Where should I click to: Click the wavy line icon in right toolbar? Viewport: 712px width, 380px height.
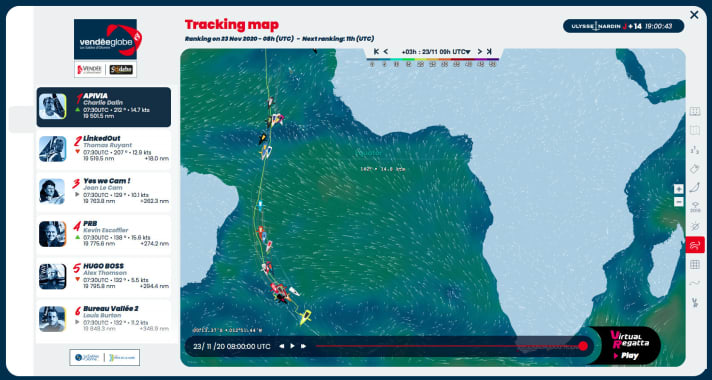tap(694, 283)
